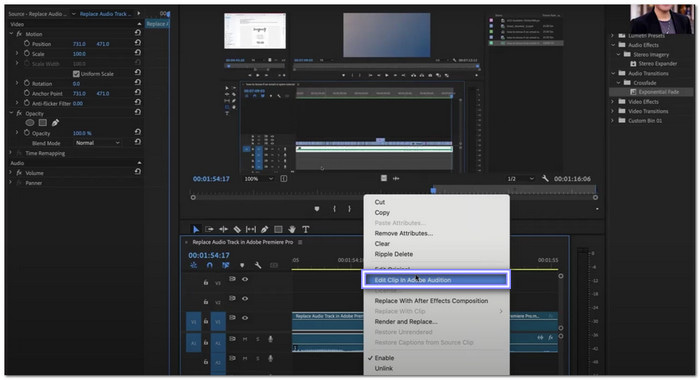
Task: Create a rectangle mask under Opacity
Action: (x=42, y=122)
